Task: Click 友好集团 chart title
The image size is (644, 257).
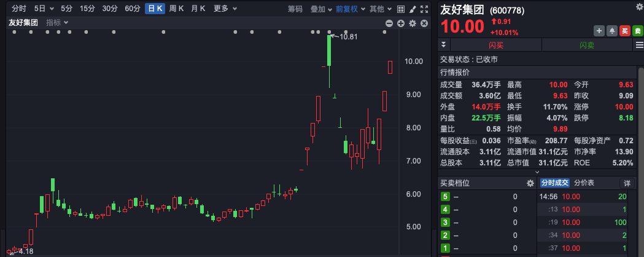Action: [x=23, y=23]
